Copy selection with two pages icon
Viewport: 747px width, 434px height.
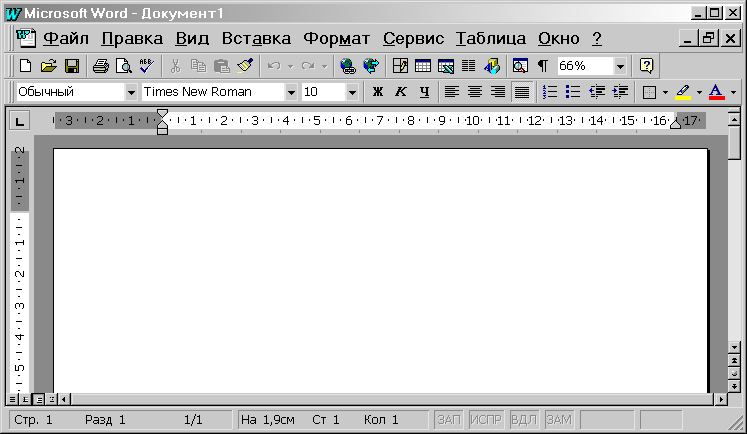pos(198,66)
